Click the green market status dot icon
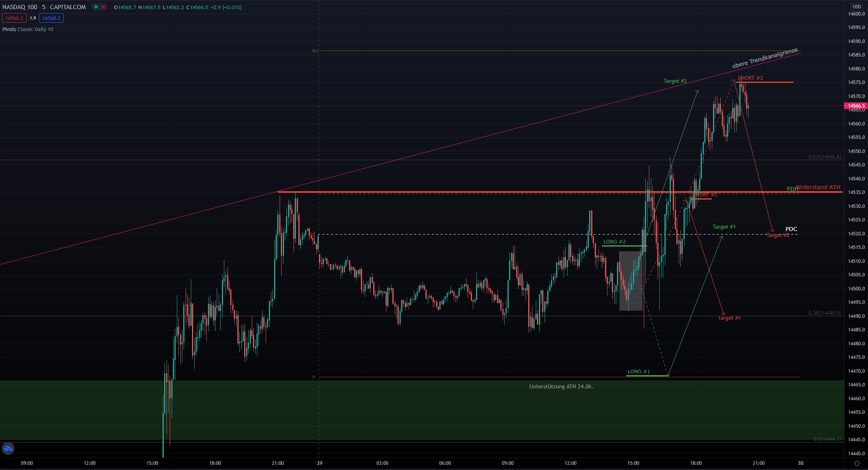 pyautogui.click(x=96, y=7)
